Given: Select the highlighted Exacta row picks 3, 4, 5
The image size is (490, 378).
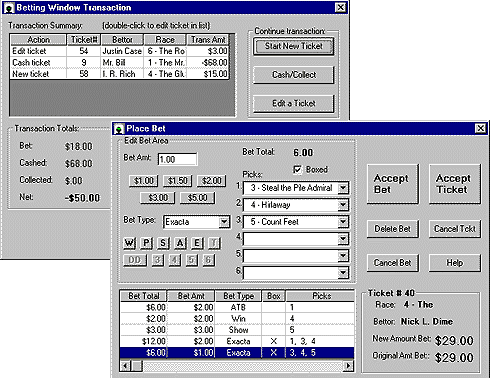Looking at the screenshot, I should [237, 353].
